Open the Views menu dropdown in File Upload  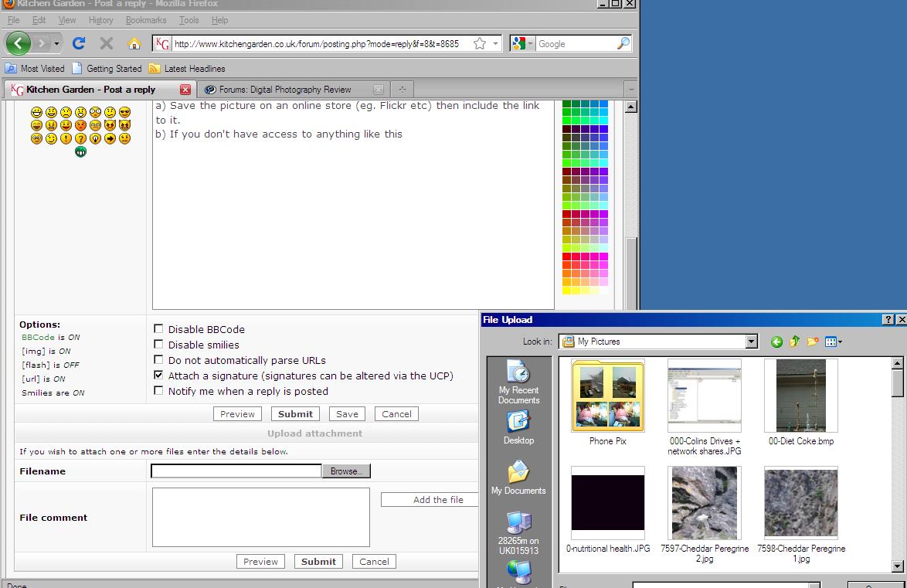click(x=834, y=342)
